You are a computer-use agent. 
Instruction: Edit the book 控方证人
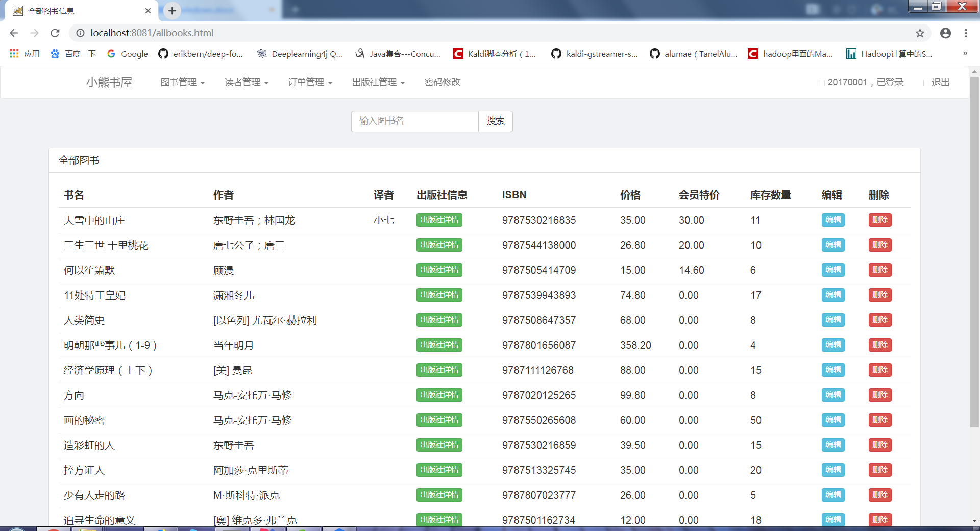[833, 470]
